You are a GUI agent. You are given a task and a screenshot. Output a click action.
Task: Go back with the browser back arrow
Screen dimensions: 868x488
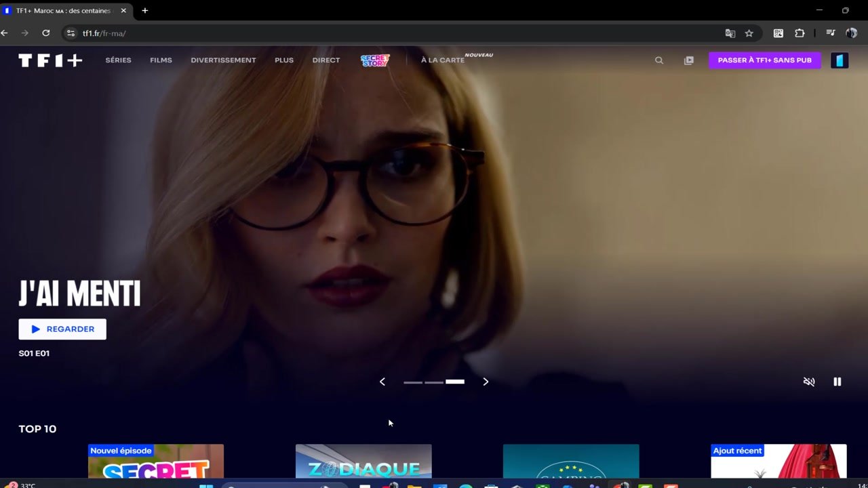[5, 33]
